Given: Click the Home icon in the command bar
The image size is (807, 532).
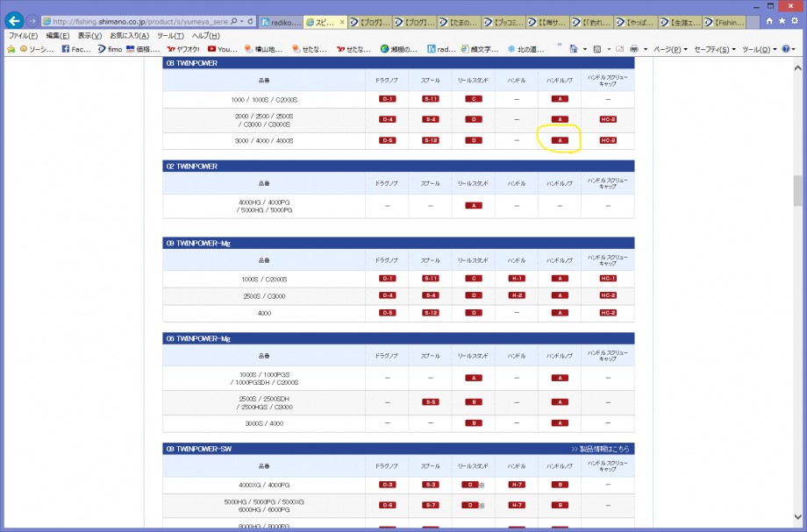Looking at the screenshot, I should point(574,49).
